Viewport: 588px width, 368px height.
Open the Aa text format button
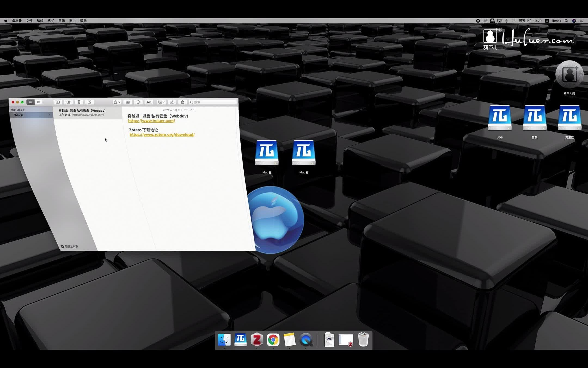149,102
